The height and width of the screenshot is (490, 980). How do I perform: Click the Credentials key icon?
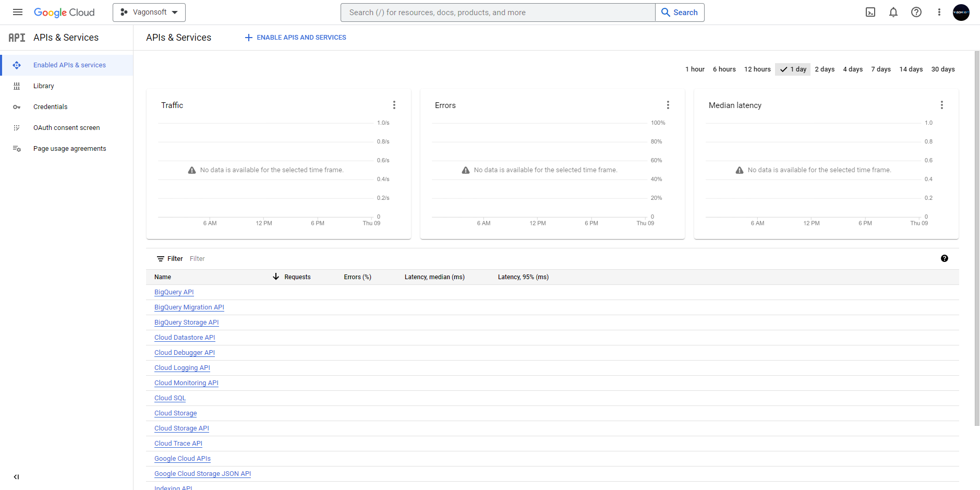click(x=17, y=107)
